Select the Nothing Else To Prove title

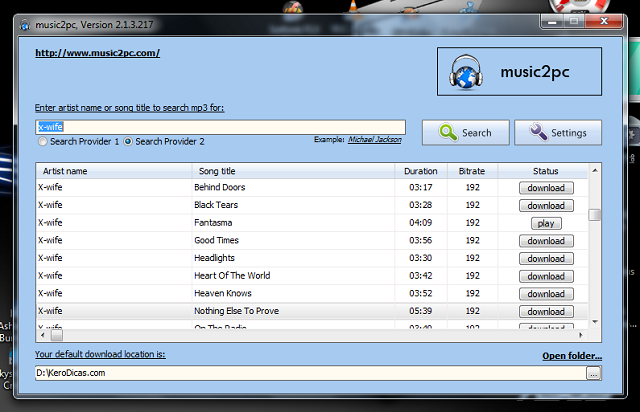[237, 311]
